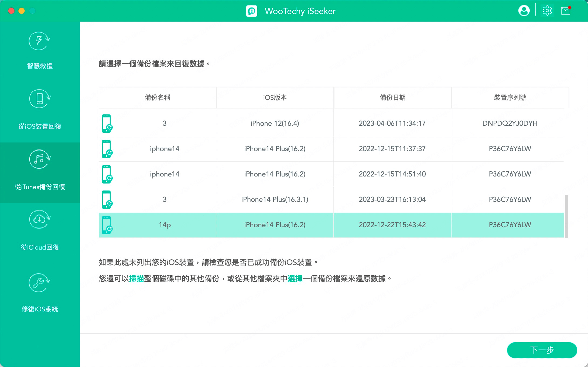
Task: Click iPhone14 Plus(16.2) in the 14:51:40 row
Action: pyautogui.click(x=275, y=174)
